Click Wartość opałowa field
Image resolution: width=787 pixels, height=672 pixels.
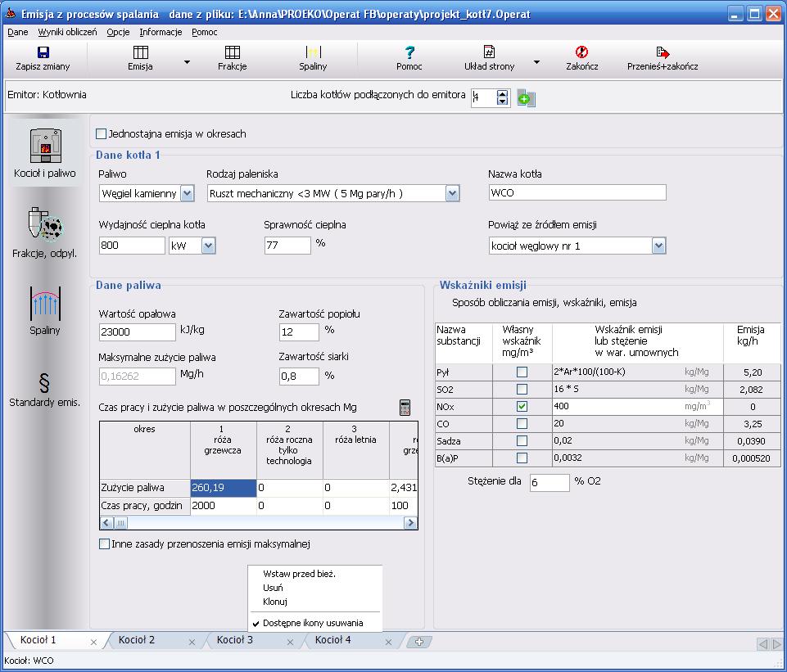[x=138, y=332]
